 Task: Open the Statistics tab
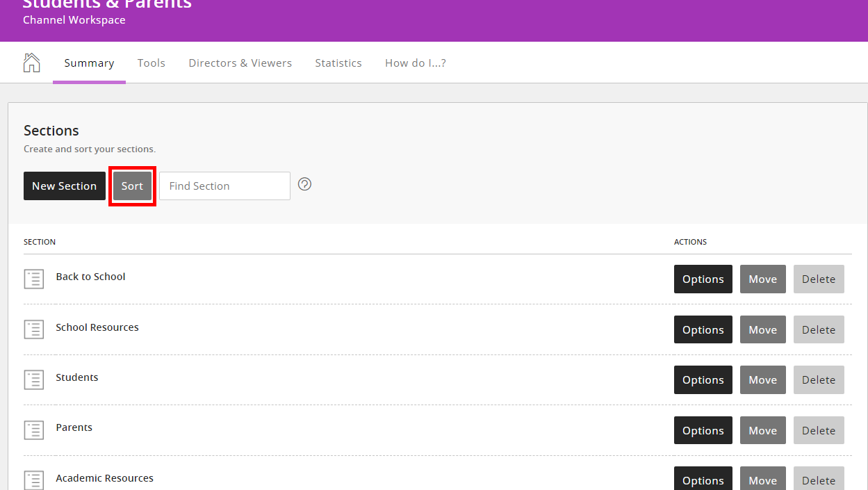click(x=338, y=63)
